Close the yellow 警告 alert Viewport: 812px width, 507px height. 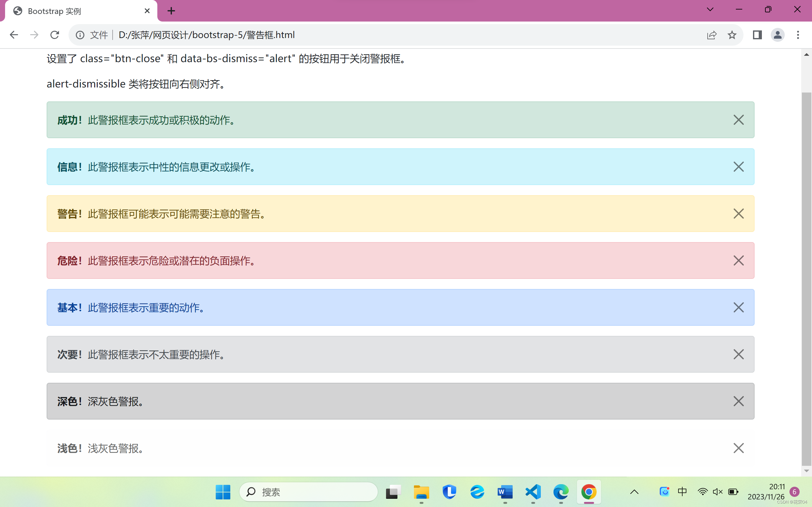738,214
